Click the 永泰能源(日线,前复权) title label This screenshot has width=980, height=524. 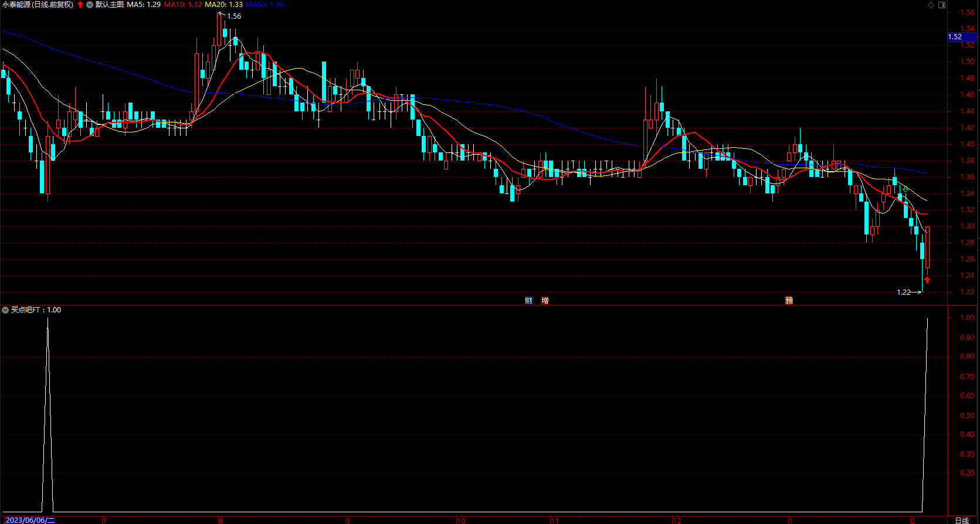coord(38,5)
